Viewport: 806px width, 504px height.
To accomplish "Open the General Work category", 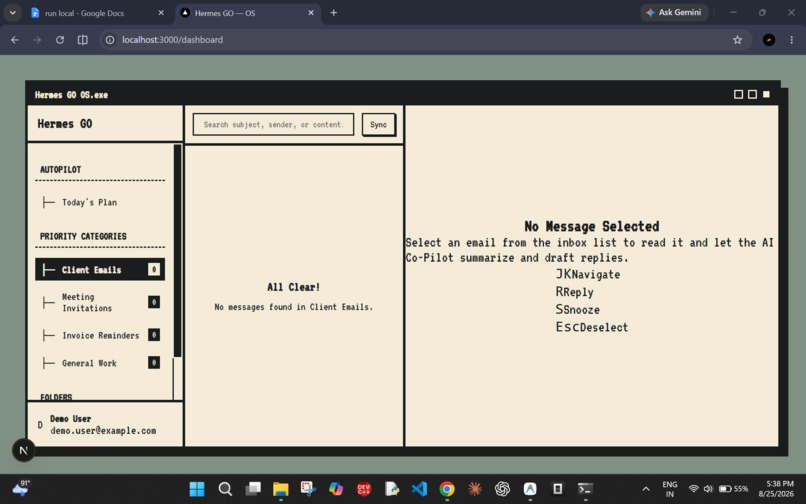I will [100, 363].
